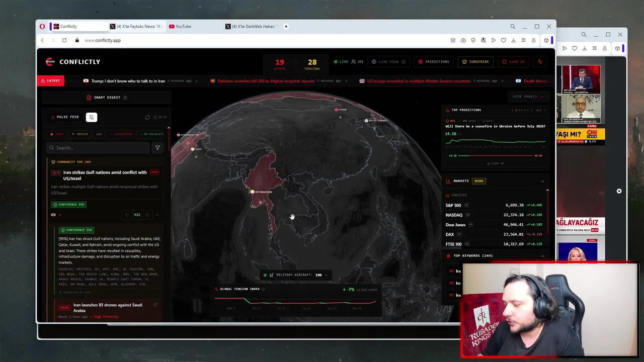Toggle the ESCALATION filter

pyautogui.click(x=120, y=134)
